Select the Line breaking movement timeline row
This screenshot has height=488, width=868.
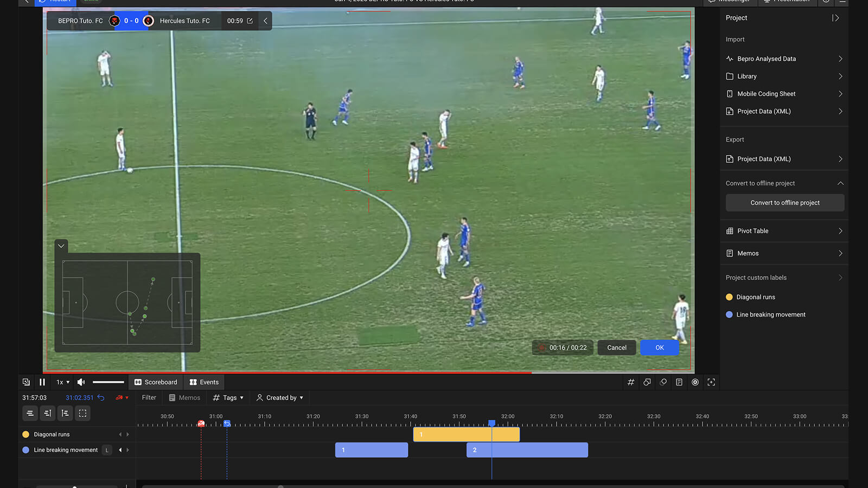pos(77,450)
